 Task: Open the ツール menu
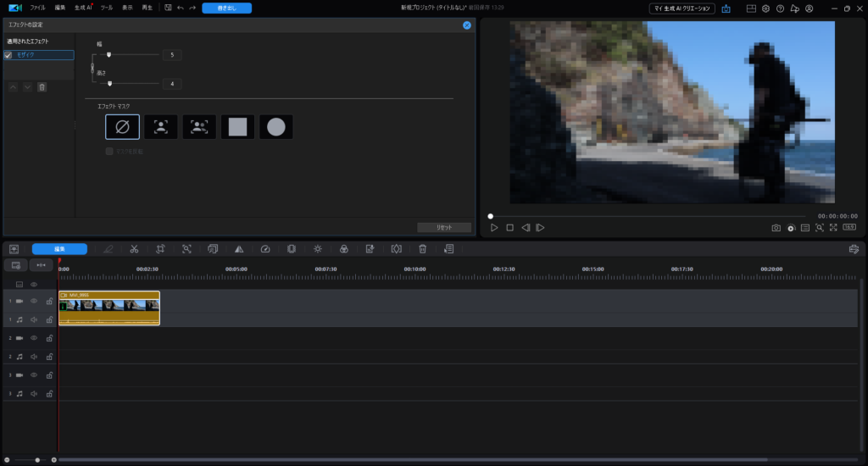(106, 8)
